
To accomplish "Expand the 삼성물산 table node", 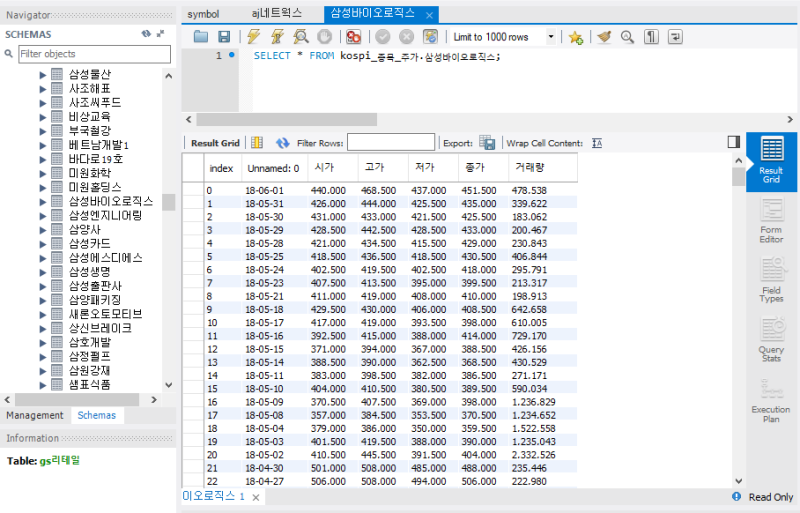I will point(43,75).
